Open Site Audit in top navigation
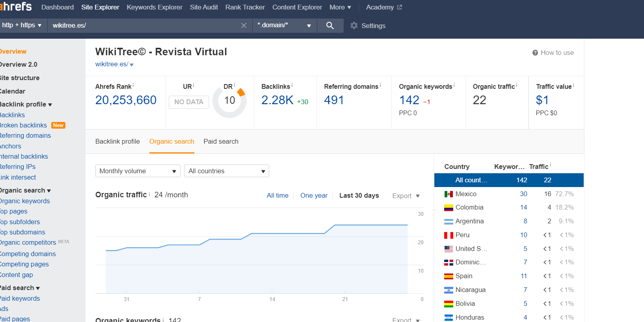 (204, 7)
